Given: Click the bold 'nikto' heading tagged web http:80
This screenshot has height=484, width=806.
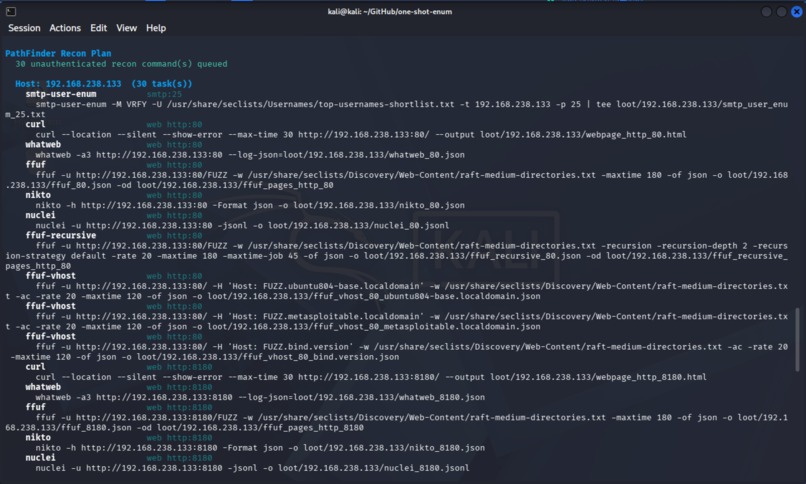Looking at the screenshot, I should (38, 195).
